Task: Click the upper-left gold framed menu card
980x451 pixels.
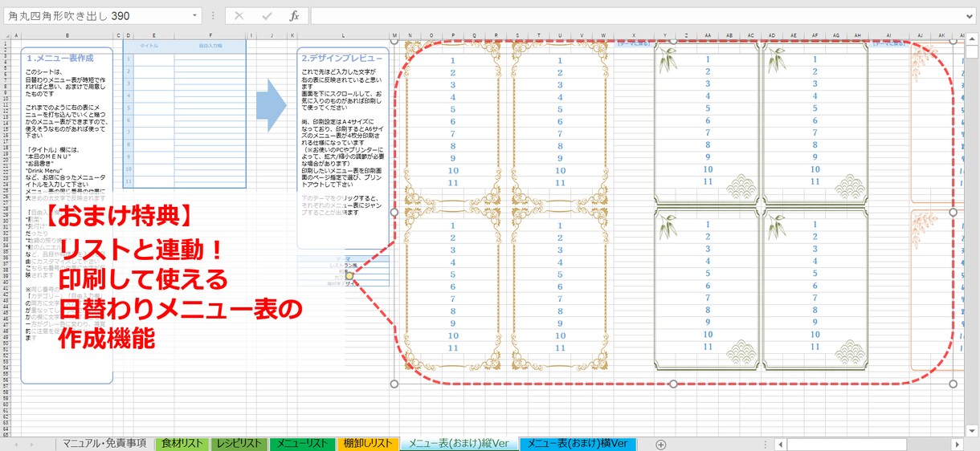Action: [x=452, y=121]
